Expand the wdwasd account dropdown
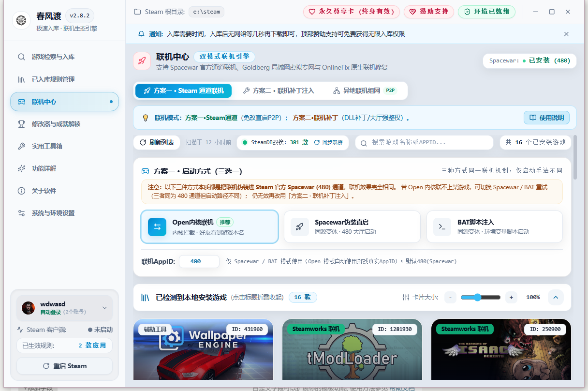The height and width of the screenshot is (391, 588). tap(104, 308)
